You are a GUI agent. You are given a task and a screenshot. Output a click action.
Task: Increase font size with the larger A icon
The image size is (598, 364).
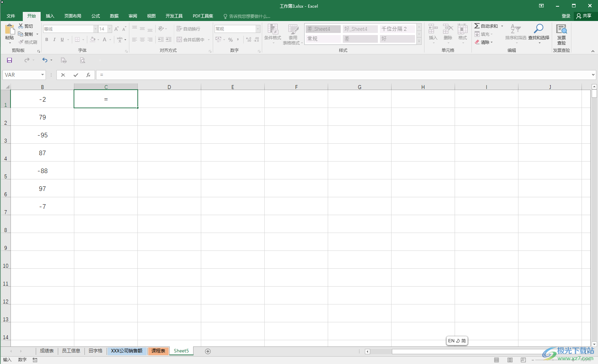click(116, 29)
